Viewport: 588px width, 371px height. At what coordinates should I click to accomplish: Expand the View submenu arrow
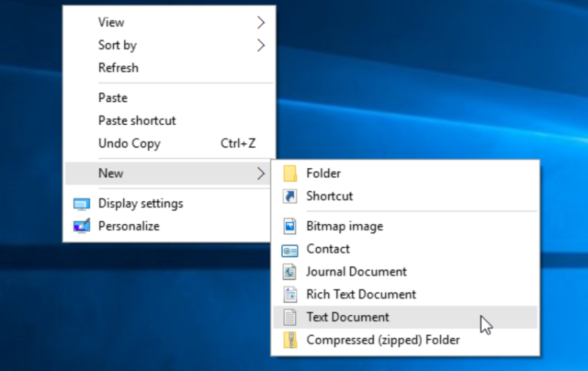pos(261,23)
